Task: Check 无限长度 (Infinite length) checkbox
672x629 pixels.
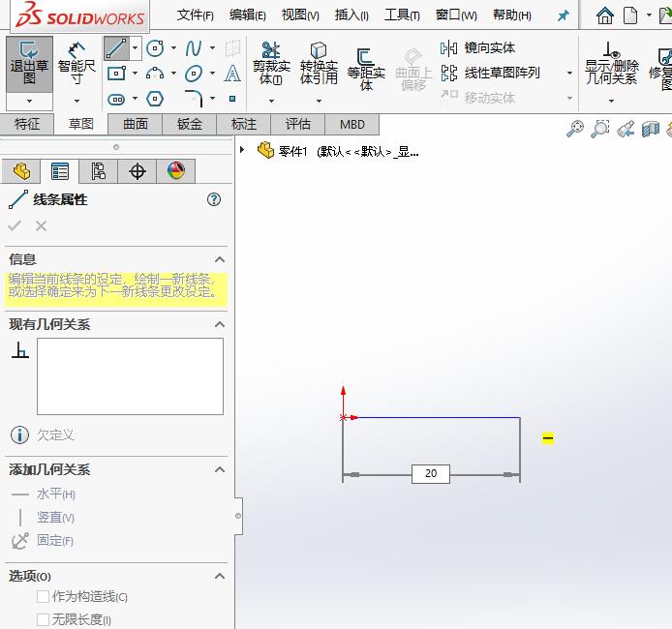Action: [43, 619]
